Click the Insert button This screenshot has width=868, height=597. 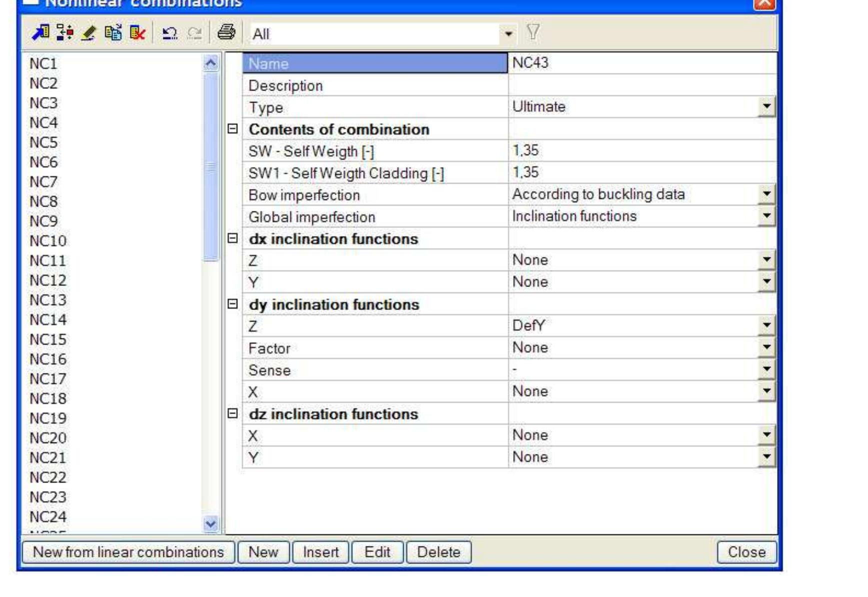point(320,552)
